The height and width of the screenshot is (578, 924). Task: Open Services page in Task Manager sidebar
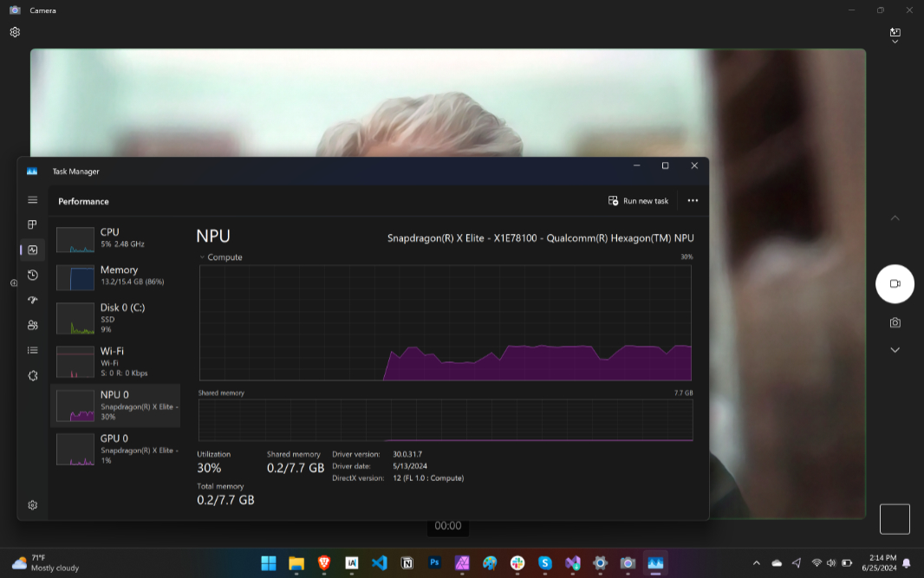tap(32, 376)
